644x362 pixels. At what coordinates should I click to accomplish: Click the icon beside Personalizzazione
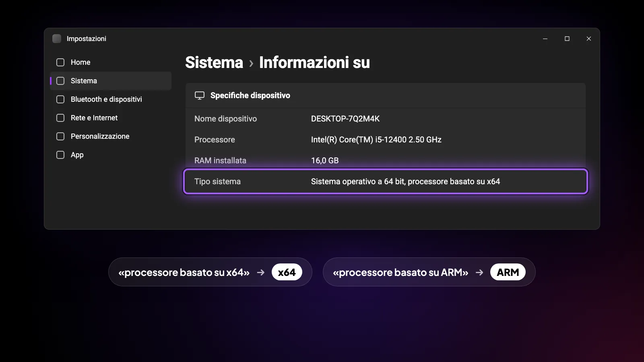click(60, 136)
